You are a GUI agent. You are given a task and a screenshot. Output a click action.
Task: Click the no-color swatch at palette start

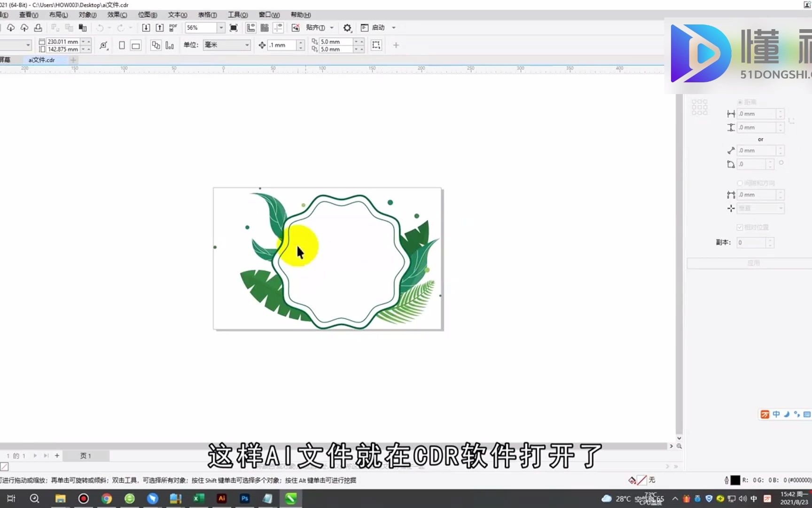(x=4, y=466)
